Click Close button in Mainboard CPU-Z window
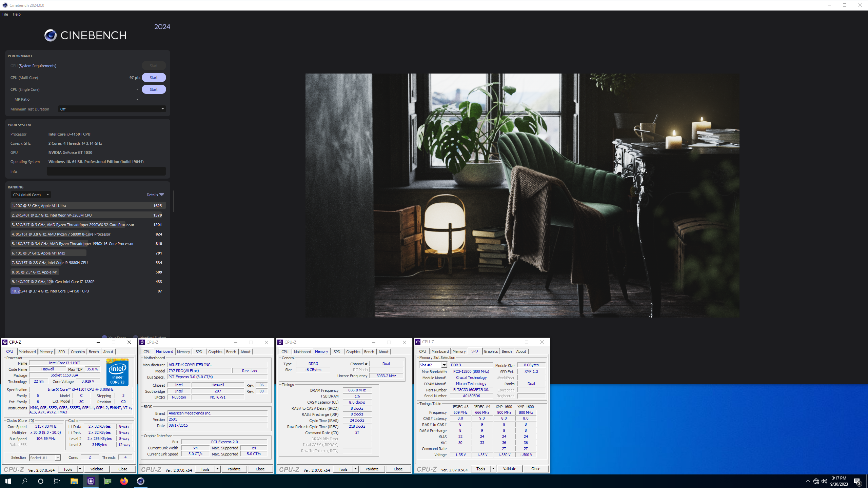 point(260,469)
